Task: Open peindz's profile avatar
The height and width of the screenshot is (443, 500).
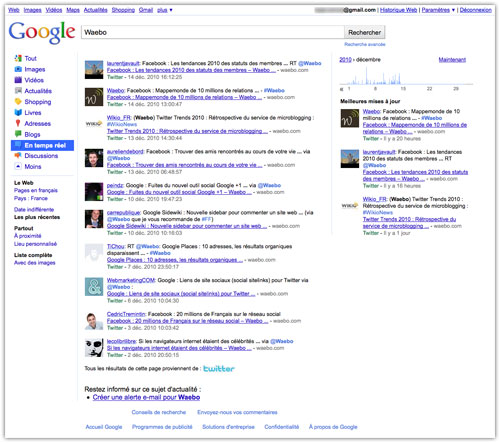Action: (94, 192)
